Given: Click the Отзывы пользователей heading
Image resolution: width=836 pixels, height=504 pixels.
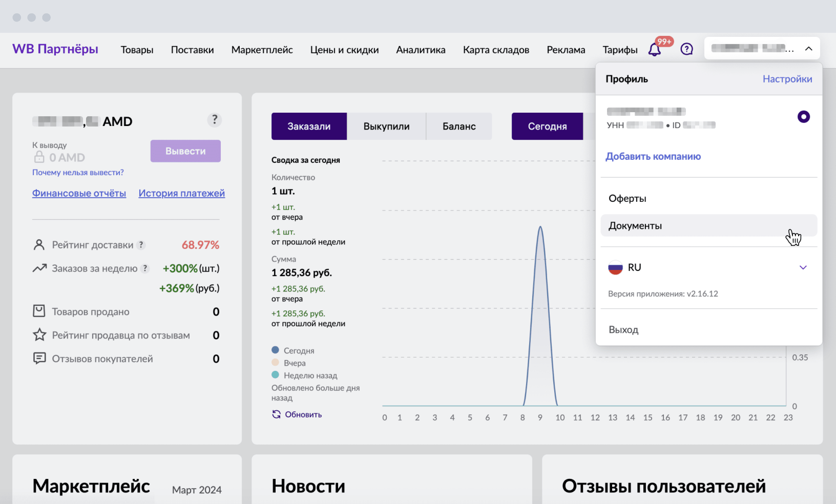Looking at the screenshot, I should [x=664, y=486].
